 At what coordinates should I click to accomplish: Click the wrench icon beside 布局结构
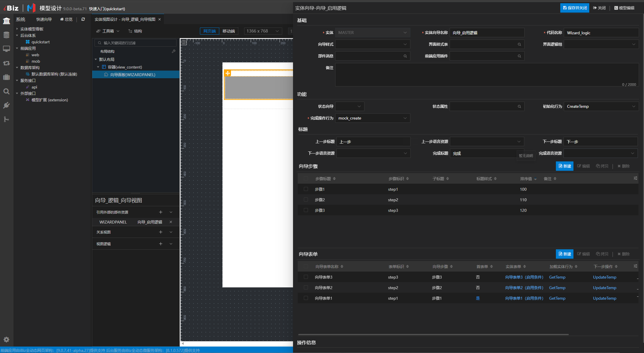(x=174, y=51)
